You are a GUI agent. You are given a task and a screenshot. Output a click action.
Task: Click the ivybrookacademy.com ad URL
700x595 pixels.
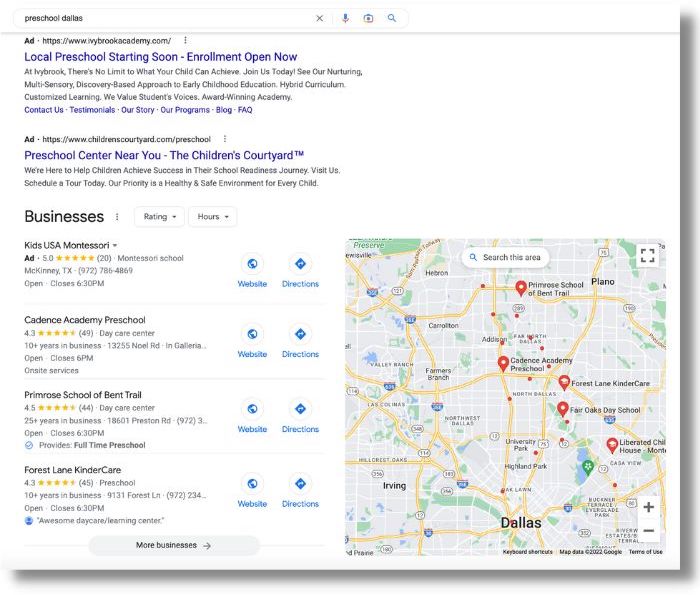pyautogui.click(x=107, y=41)
